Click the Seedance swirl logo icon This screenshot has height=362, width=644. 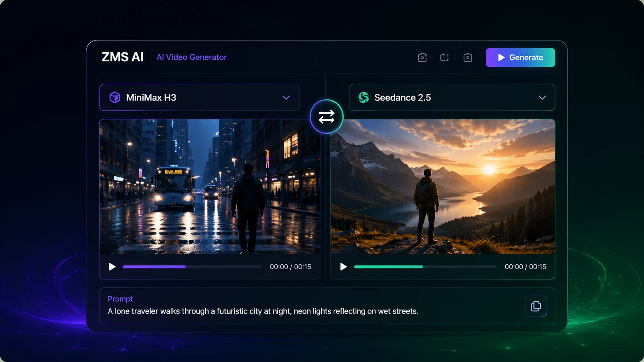click(364, 97)
